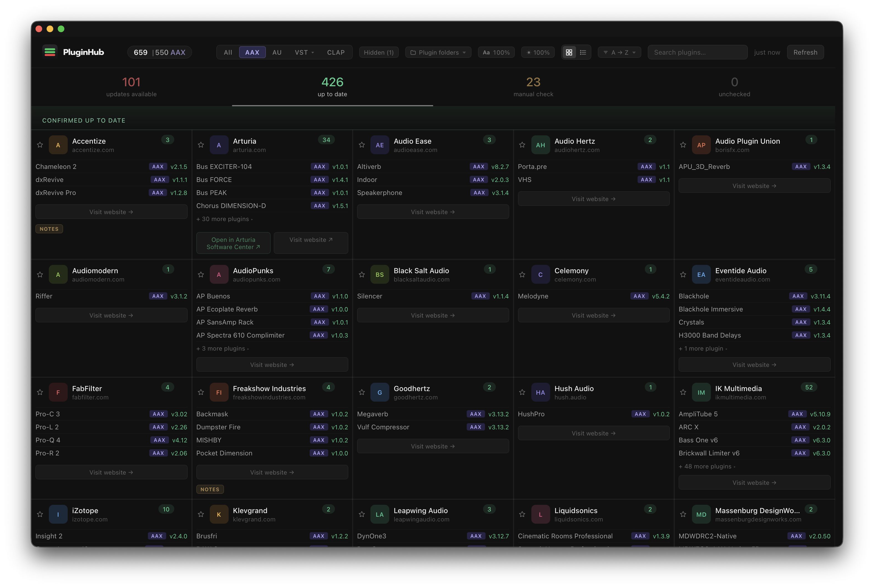Click the Arturia vendor avatar

tap(219, 145)
